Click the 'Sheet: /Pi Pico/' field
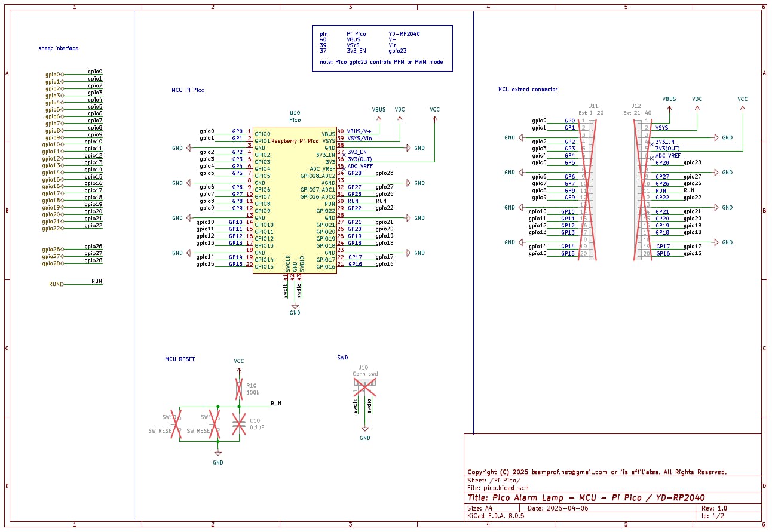Image resolution: width=772 pixels, height=532 pixels. pyautogui.click(x=494, y=481)
